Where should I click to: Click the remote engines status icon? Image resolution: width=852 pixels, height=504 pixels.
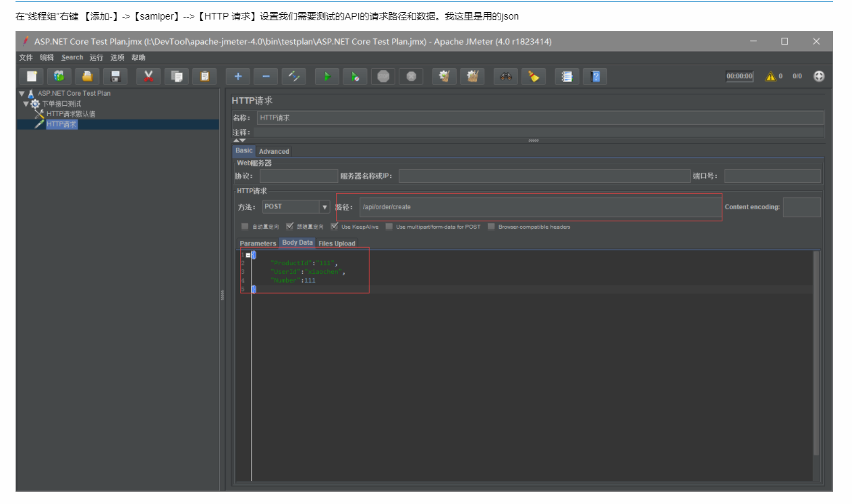pyautogui.click(x=819, y=76)
